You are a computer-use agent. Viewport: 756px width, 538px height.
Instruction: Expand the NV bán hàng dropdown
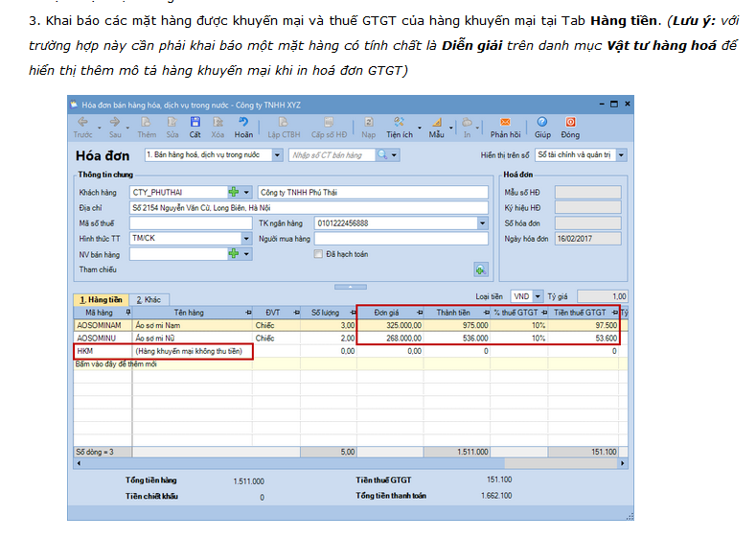pyautogui.click(x=246, y=254)
